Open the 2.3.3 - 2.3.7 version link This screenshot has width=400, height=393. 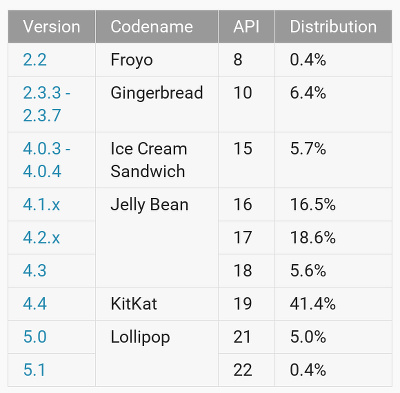coord(47,104)
